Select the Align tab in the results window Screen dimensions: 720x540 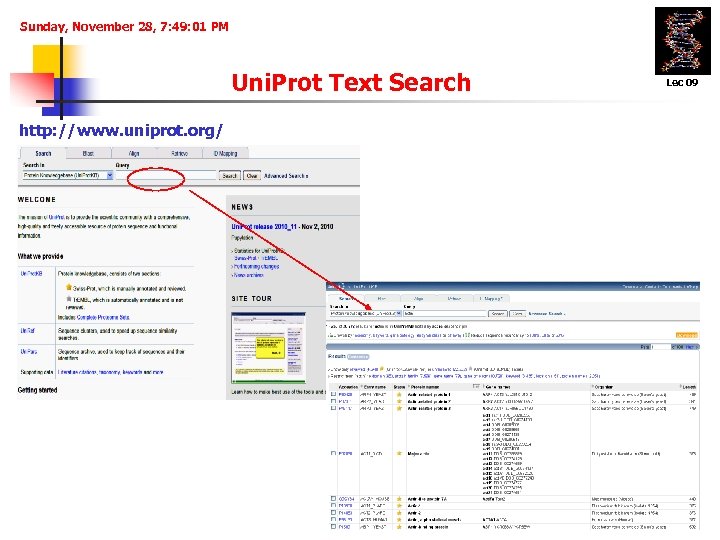[x=418, y=299]
